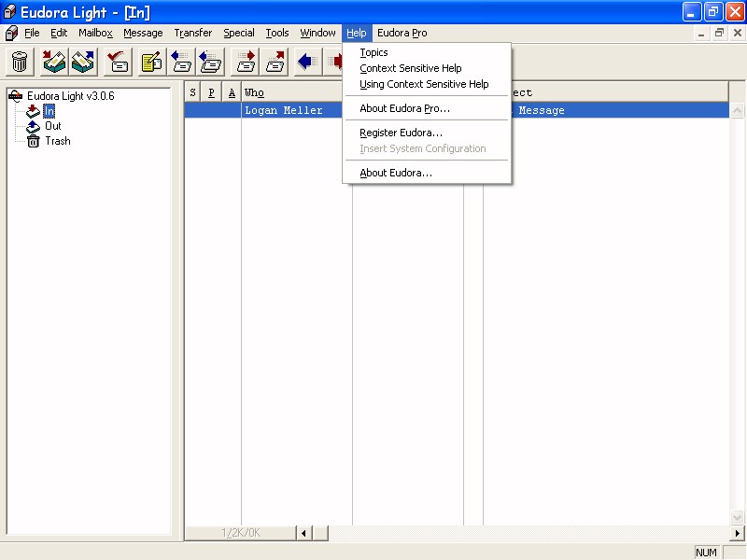Click the vertical scrollbar up arrow
Viewport: 747px width, 560px height.
pyautogui.click(x=737, y=110)
